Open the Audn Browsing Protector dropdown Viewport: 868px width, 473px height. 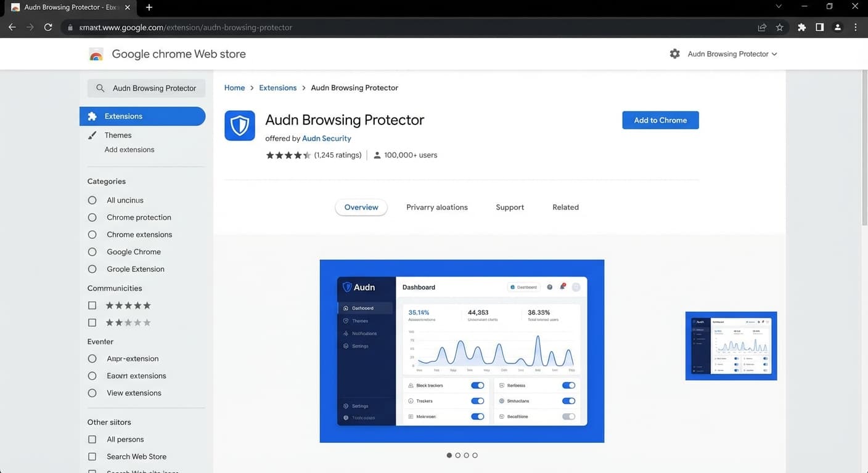tap(731, 54)
